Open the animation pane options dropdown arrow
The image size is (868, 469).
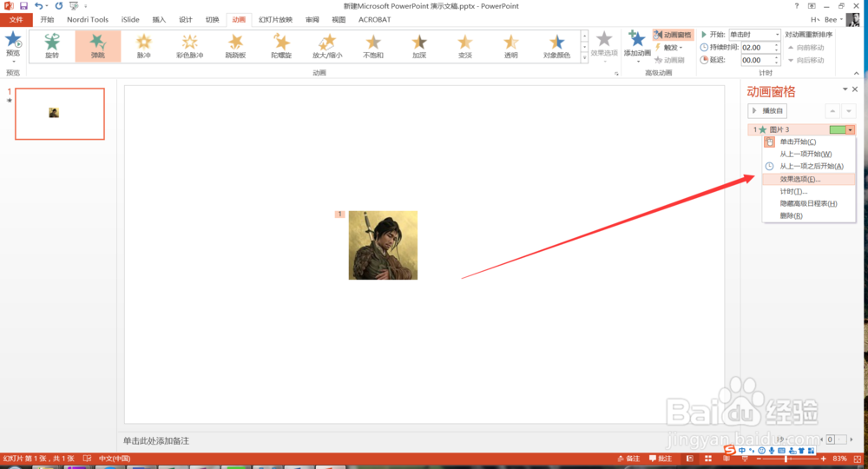(845, 89)
